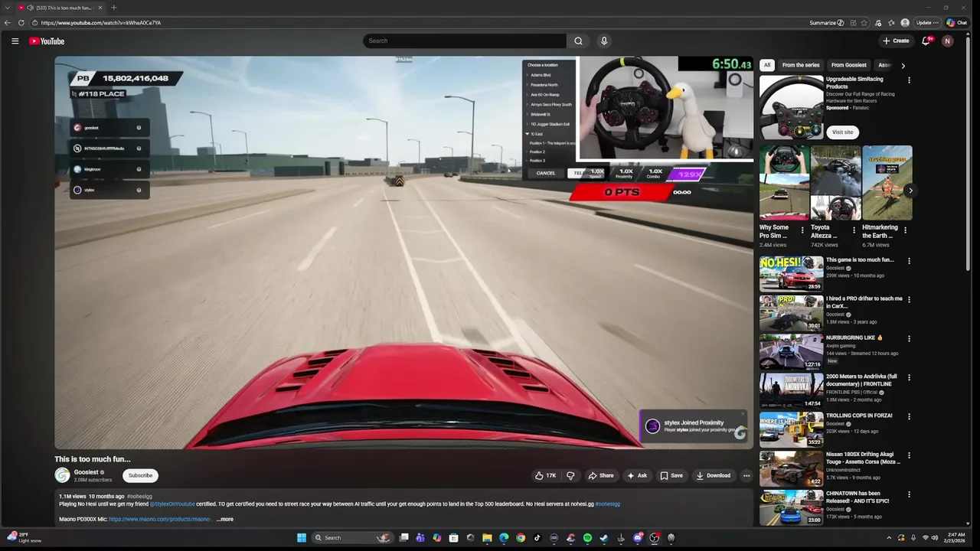Open the account avatar menu
Image resolution: width=980 pixels, height=551 pixels.
pos(948,41)
